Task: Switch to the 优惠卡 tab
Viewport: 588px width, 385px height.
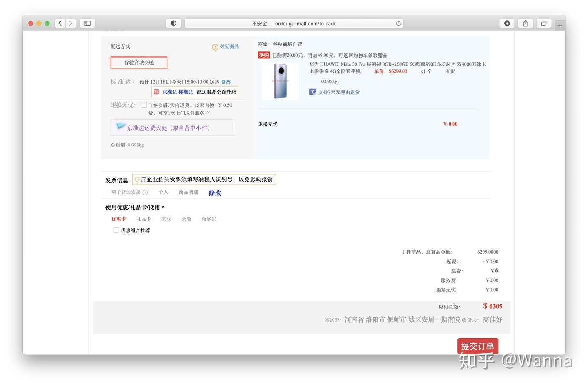Action: (119, 219)
